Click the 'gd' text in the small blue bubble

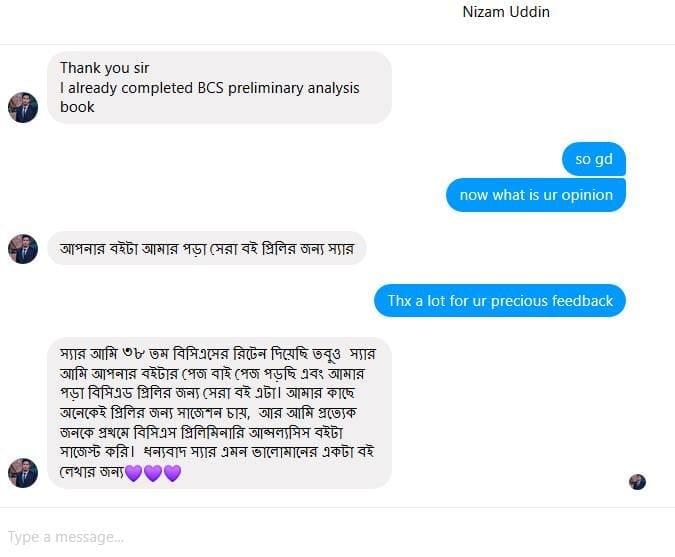coord(604,160)
